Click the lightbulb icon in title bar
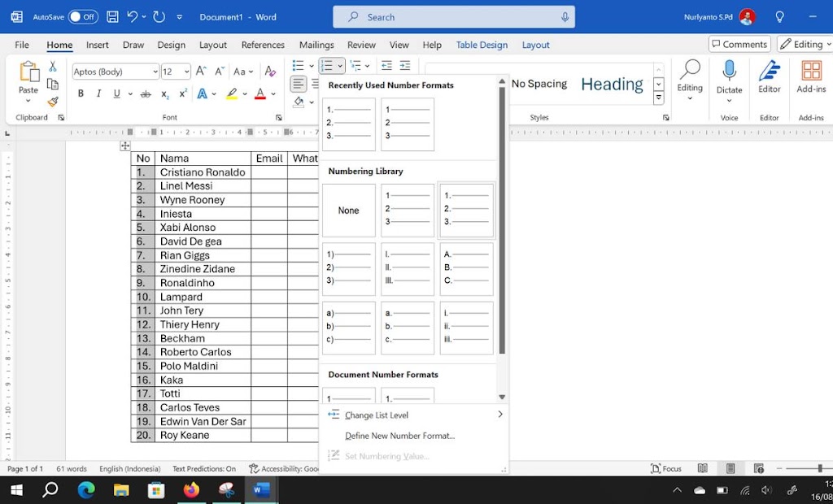This screenshot has width=833, height=504. (779, 17)
